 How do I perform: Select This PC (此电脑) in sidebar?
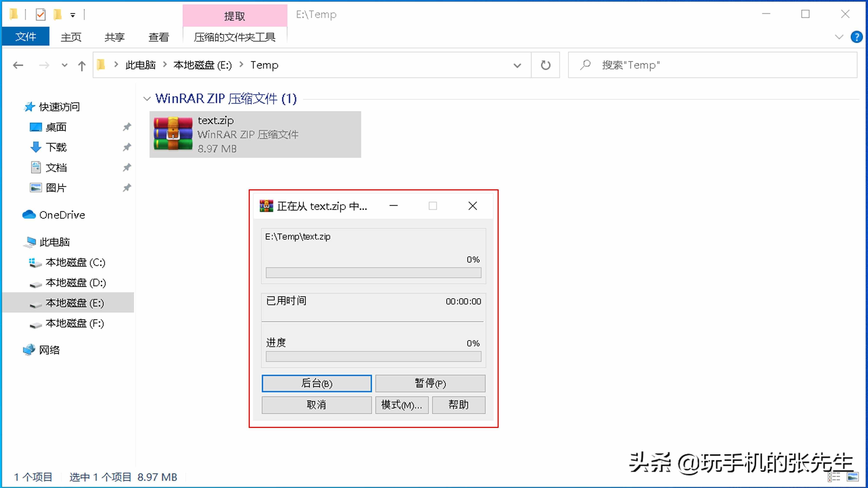click(46, 242)
